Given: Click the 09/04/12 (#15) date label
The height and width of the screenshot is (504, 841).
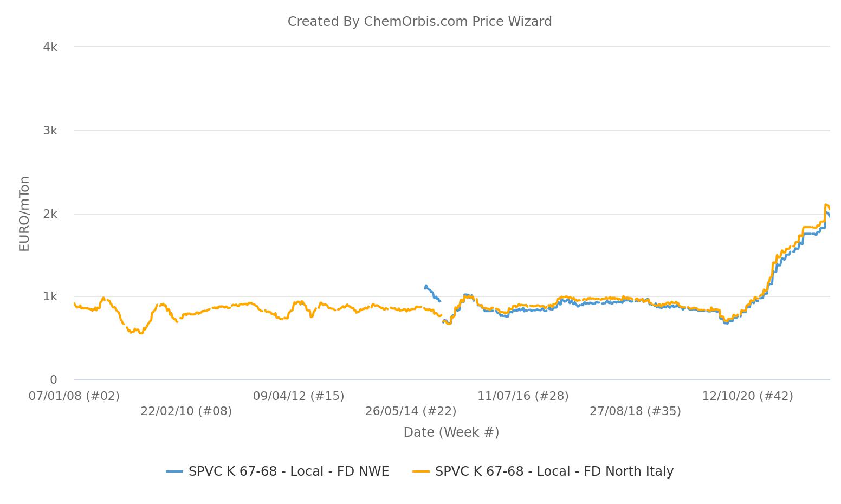Looking at the screenshot, I should coord(299,396).
